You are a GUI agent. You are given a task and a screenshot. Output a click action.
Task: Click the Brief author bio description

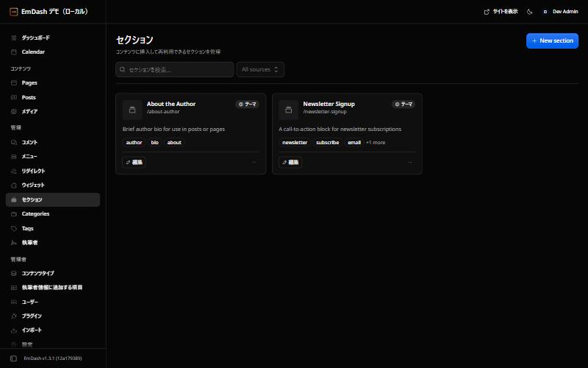tap(173, 130)
